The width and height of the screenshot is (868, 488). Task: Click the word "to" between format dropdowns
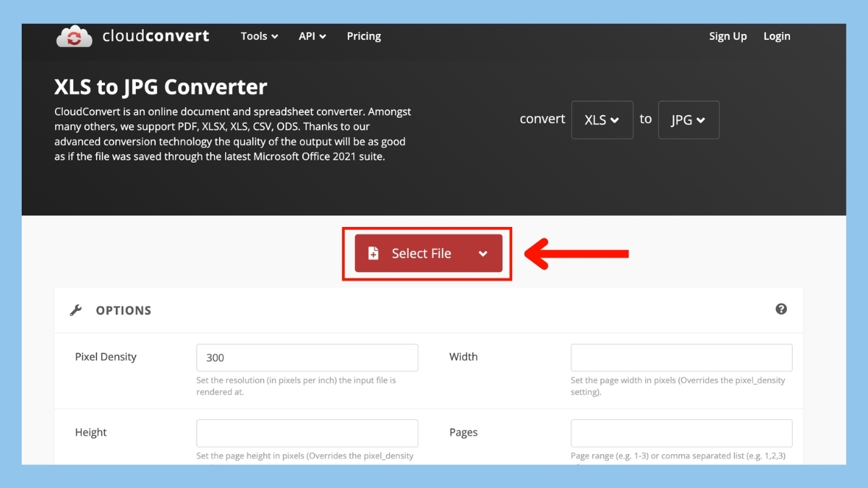coord(645,119)
